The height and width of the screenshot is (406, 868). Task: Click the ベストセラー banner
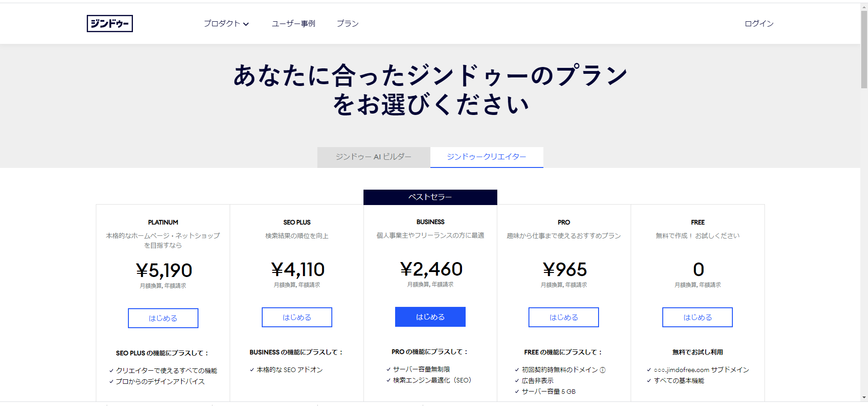[x=430, y=197]
